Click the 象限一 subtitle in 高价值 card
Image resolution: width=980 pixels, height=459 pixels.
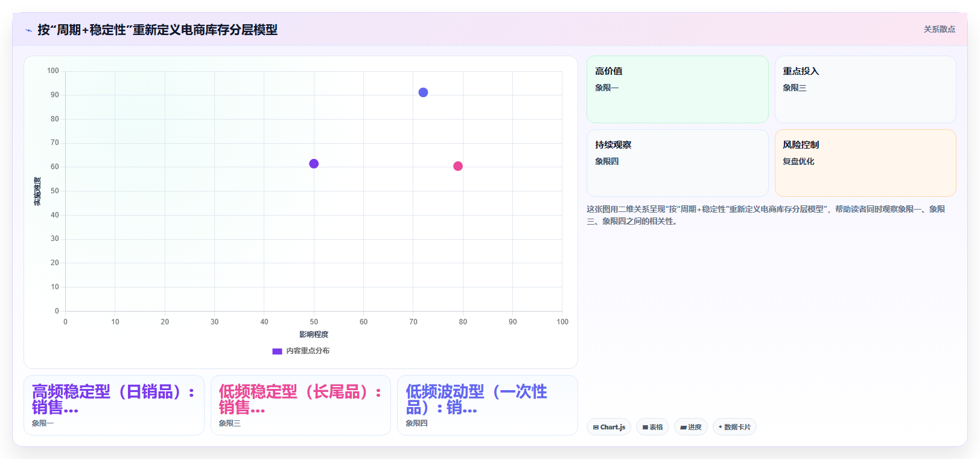pyautogui.click(x=606, y=88)
